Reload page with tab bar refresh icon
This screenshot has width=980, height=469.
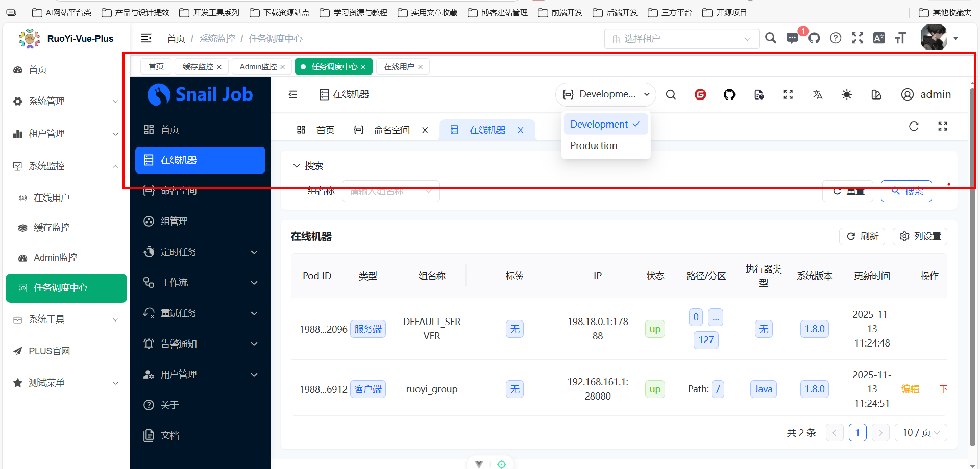(x=914, y=126)
